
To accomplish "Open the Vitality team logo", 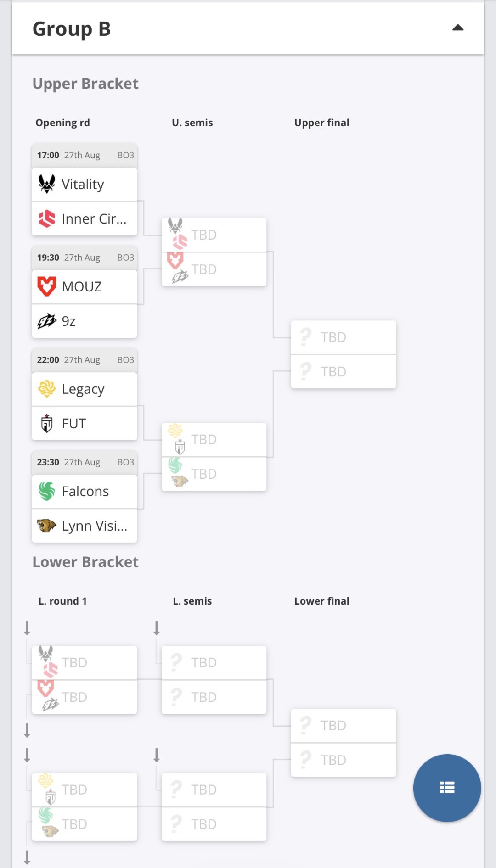I will tap(47, 184).
